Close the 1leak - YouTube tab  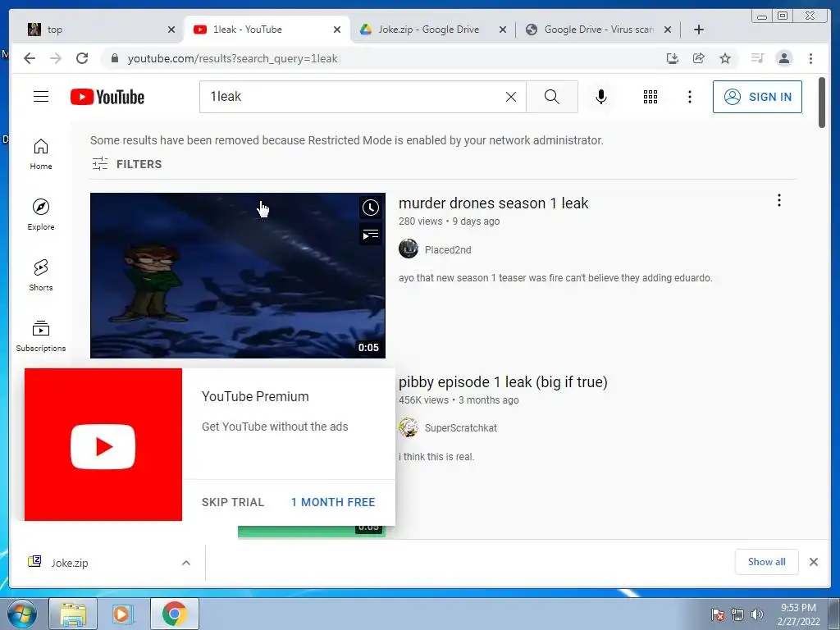pos(337,30)
